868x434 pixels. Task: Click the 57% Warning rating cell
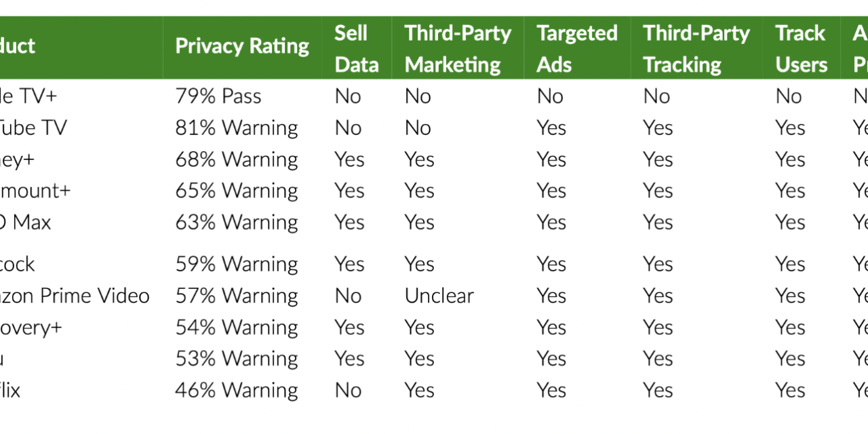pos(237,296)
